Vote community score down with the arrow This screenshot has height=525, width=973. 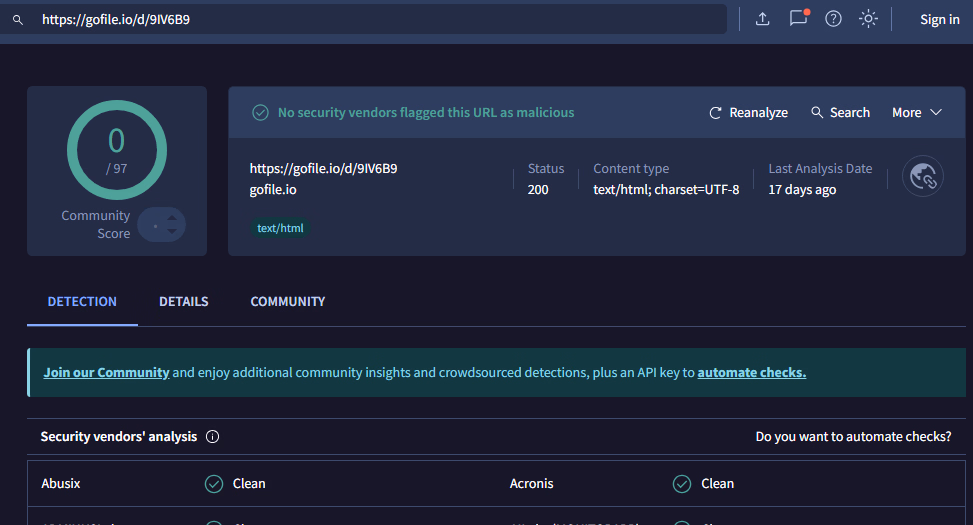(x=172, y=232)
